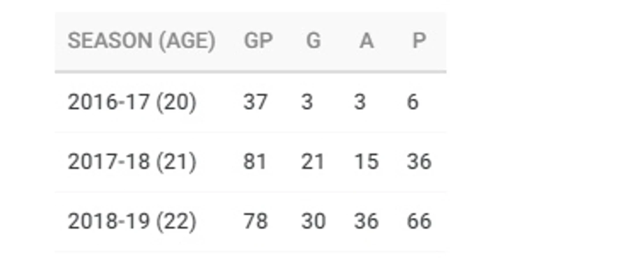The width and height of the screenshot is (644, 259).
Task: Select the 2018-19 (22) season row
Action: (251, 221)
